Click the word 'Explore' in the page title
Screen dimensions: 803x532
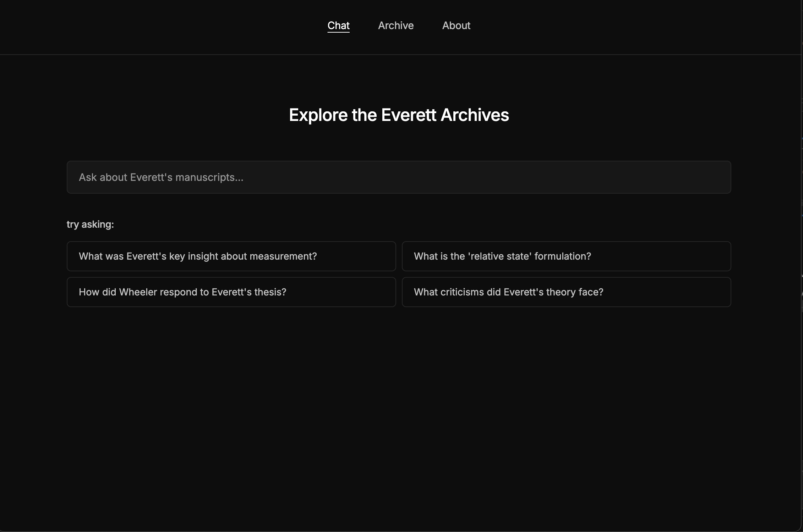coord(318,115)
